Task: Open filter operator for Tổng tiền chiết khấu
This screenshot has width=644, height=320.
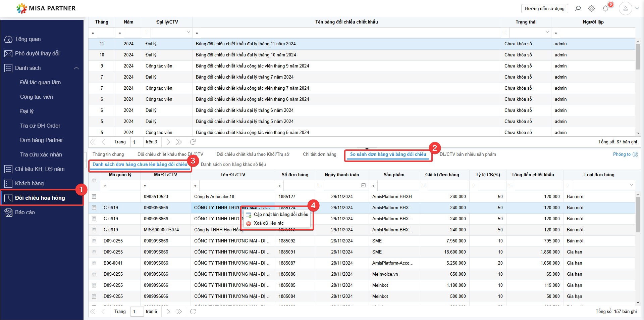Action: [511, 185]
